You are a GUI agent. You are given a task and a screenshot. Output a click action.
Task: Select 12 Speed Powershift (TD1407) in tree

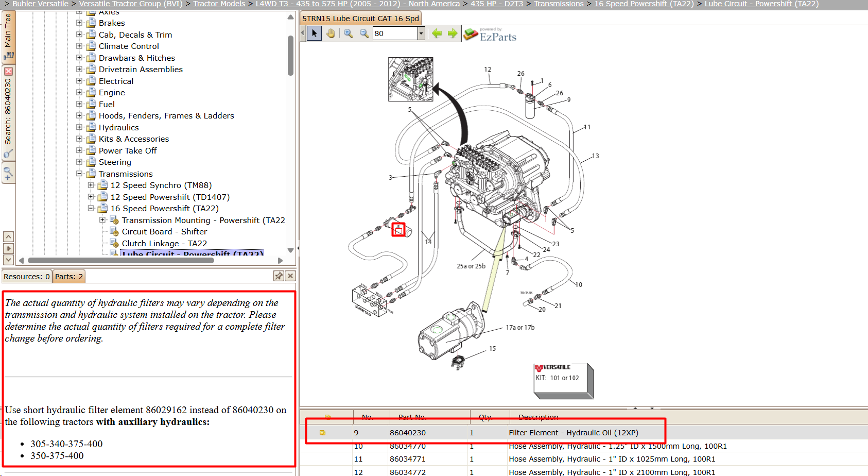coord(170,197)
